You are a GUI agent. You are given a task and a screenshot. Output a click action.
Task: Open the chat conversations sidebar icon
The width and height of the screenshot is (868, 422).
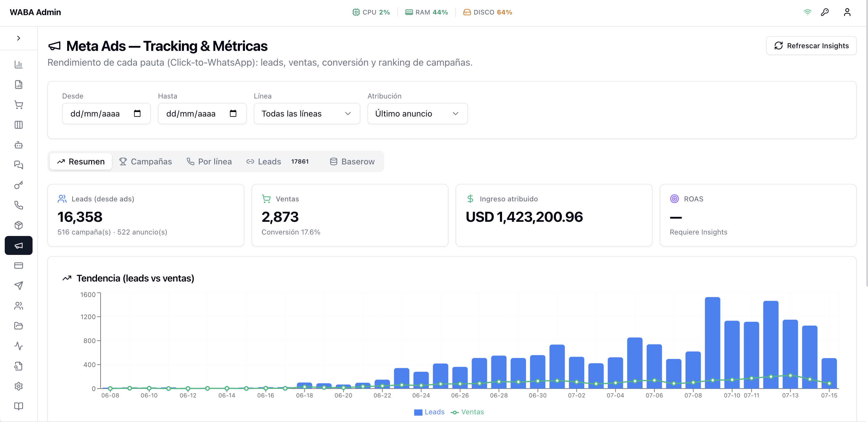(x=19, y=165)
